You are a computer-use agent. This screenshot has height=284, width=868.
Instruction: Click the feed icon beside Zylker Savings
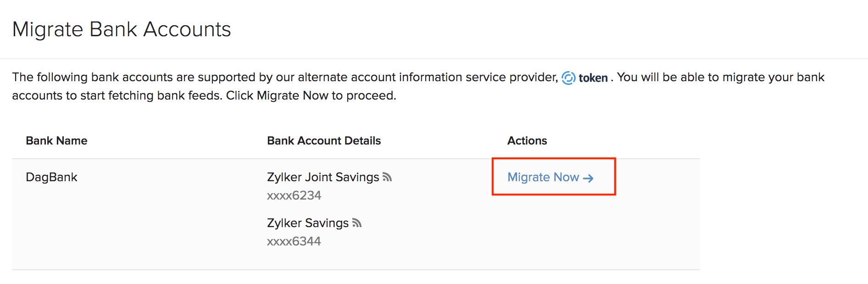pyautogui.click(x=357, y=223)
